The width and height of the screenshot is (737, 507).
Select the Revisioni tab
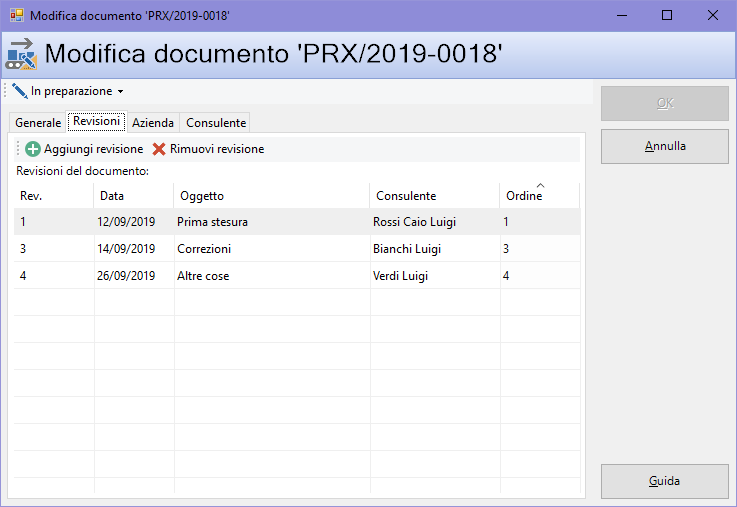pos(96,121)
